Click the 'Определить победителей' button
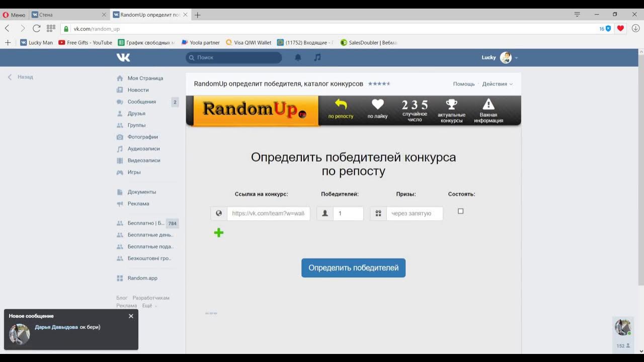644x362 pixels. point(353,268)
